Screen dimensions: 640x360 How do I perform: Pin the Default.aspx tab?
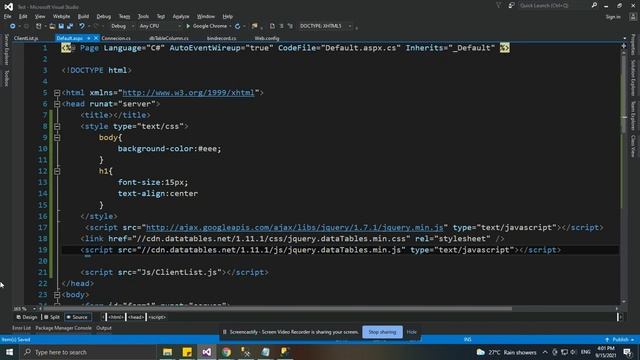[x=89, y=38]
